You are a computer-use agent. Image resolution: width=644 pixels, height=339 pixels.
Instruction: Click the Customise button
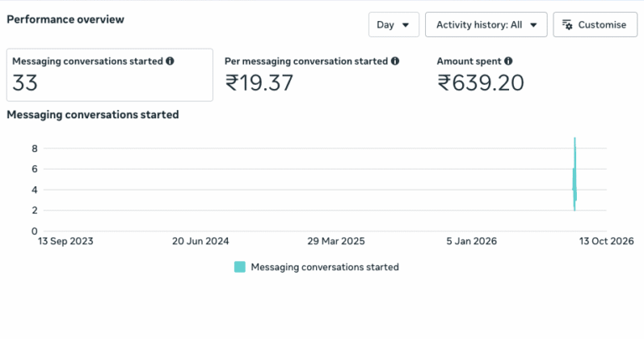595,24
